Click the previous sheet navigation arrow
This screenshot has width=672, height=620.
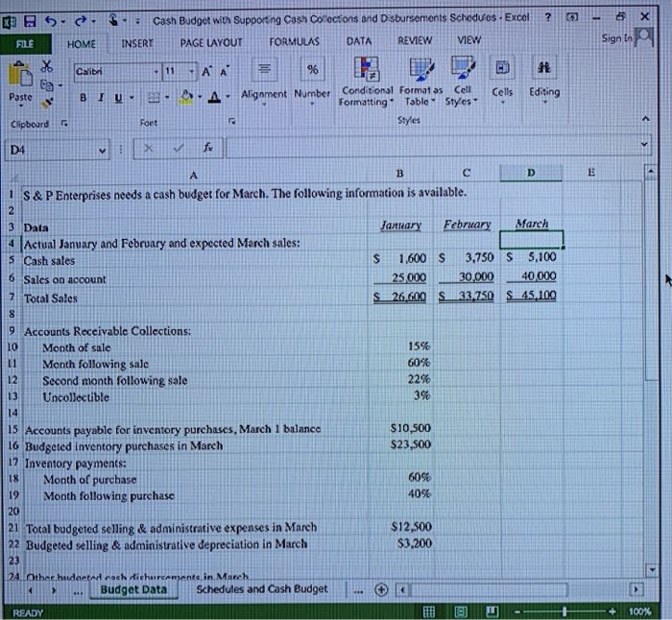tap(30, 590)
